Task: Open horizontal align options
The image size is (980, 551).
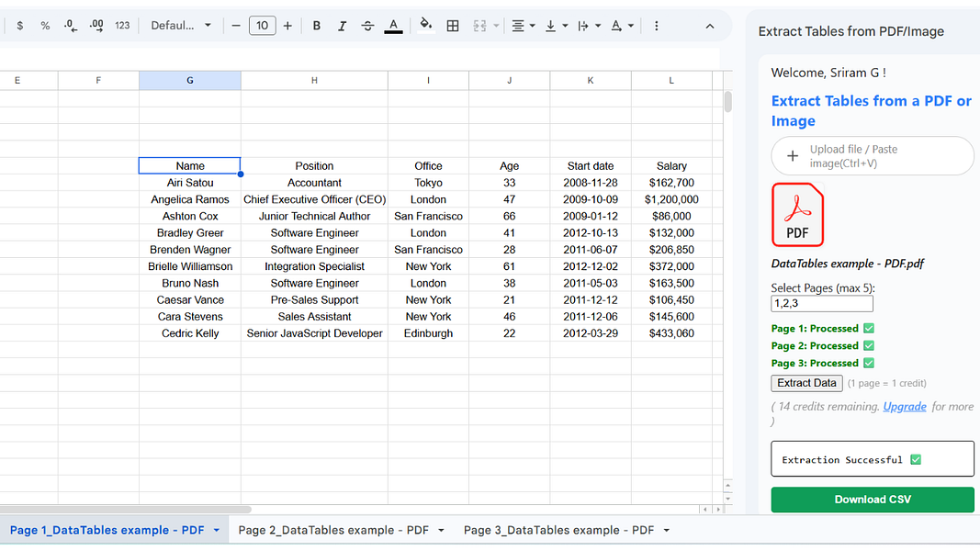Action: click(518, 26)
